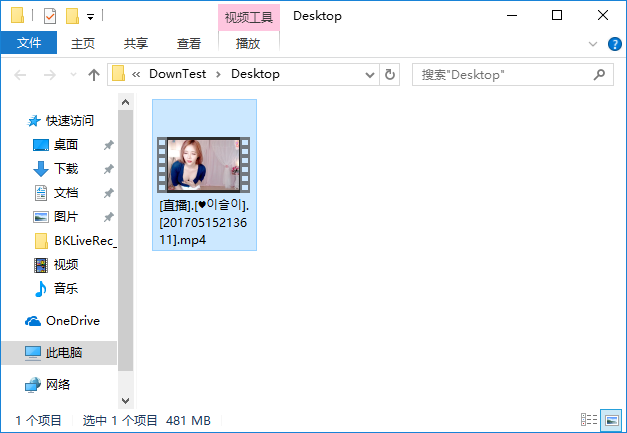Switch to the 共享 ribbon tab
627x433 pixels.
pyautogui.click(x=136, y=43)
